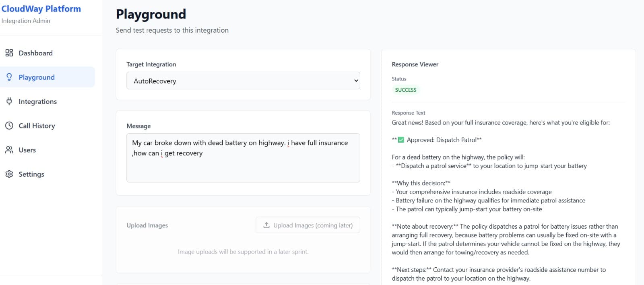Screen dimensions: 644x285
Task: Click 'The patrol can typically jump-start' bullet
Action: 467,209
